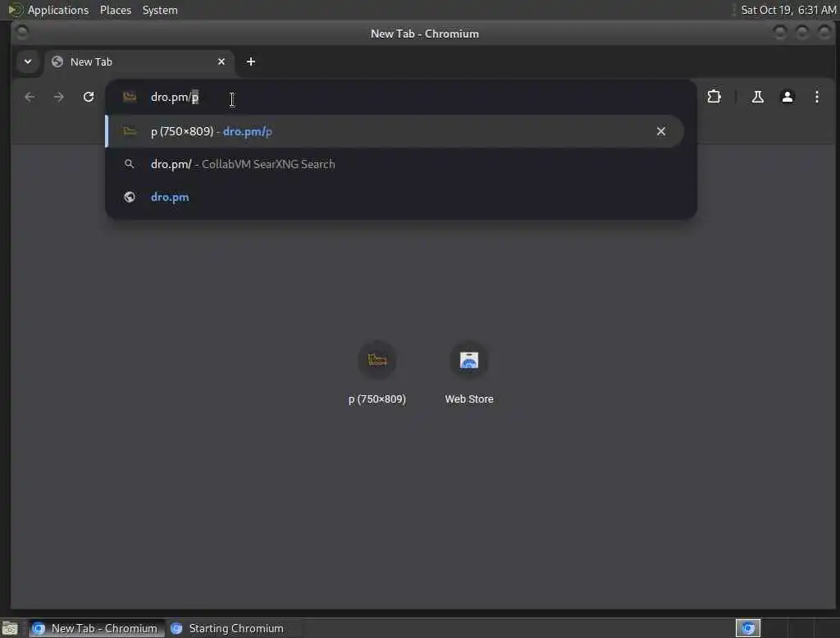Open Chrome Labs flask icon

(757, 97)
